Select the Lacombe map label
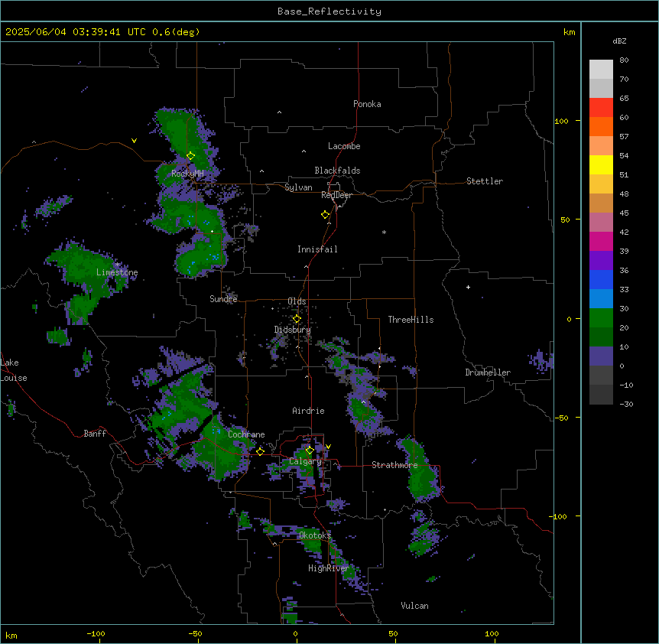 pyautogui.click(x=344, y=146)
